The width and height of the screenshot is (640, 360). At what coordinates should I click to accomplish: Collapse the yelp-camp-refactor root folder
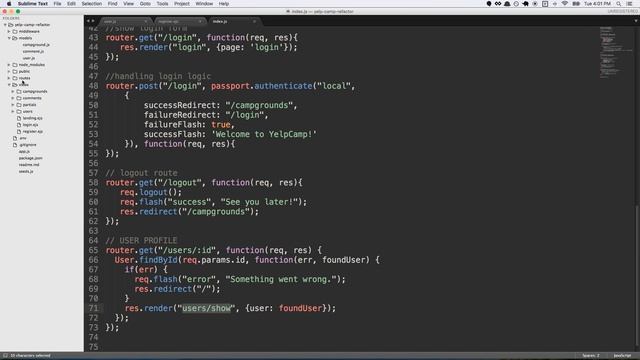pyautogui.click(x=5, y=25)
